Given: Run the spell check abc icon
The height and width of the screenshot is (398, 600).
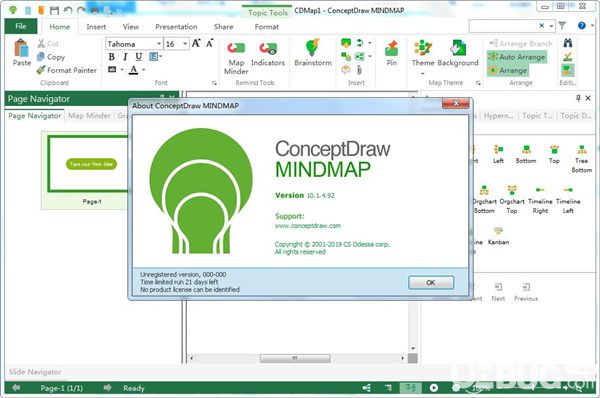Looking at the screenshot, I should coord(568,57).
